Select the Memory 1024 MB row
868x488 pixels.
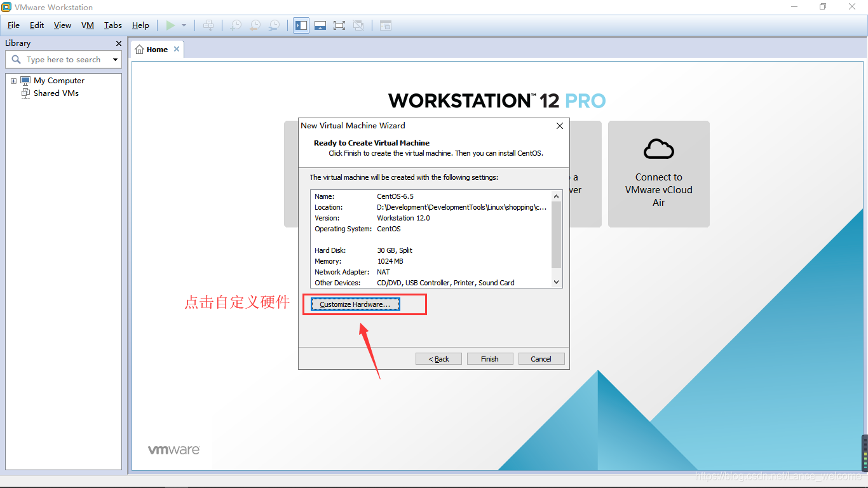point(431,261)
